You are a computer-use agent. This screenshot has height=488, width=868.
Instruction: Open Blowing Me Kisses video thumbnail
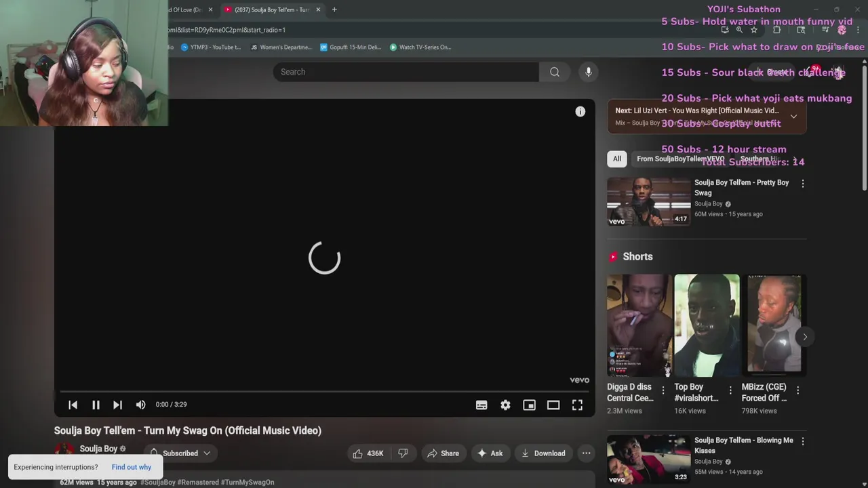click(x=648, y=459)
